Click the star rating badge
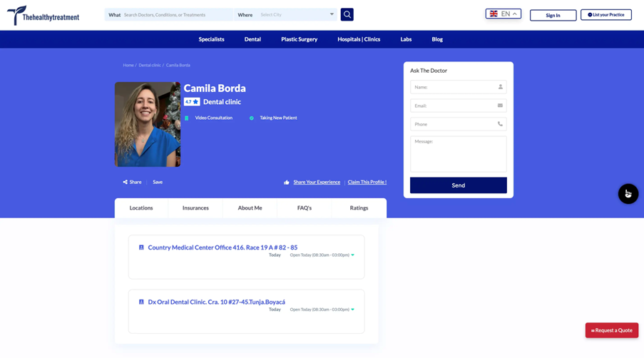Screen dimensions: 644x358 pos(192,102)
